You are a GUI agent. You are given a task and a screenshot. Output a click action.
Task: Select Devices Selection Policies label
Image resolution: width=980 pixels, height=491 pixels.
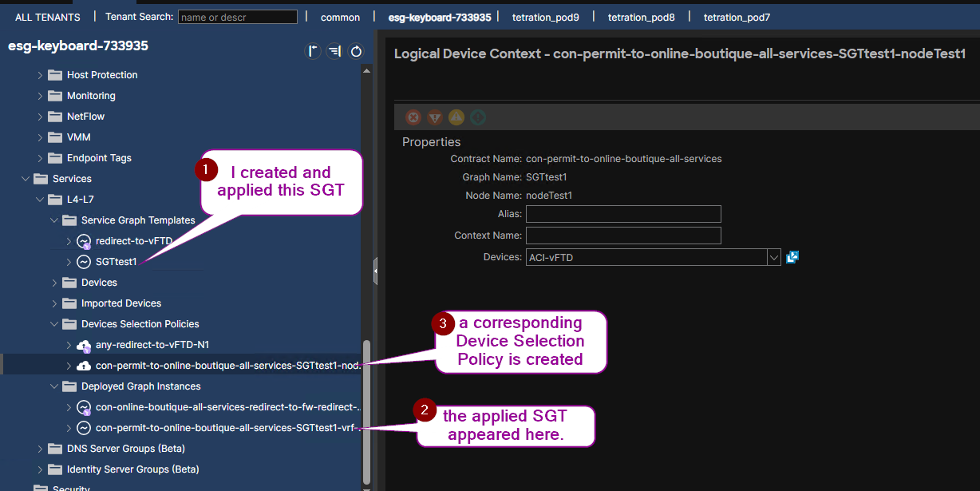click(140, 324)
